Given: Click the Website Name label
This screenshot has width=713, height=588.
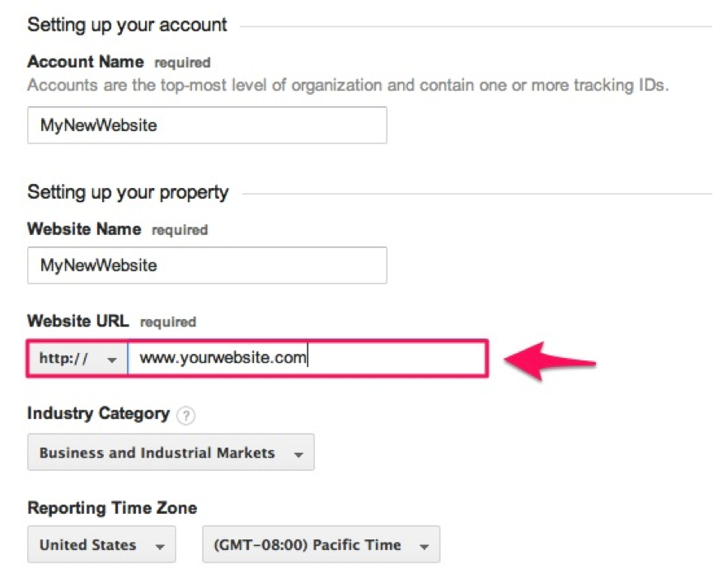Looking at the screenshot, I should point(84,229).
